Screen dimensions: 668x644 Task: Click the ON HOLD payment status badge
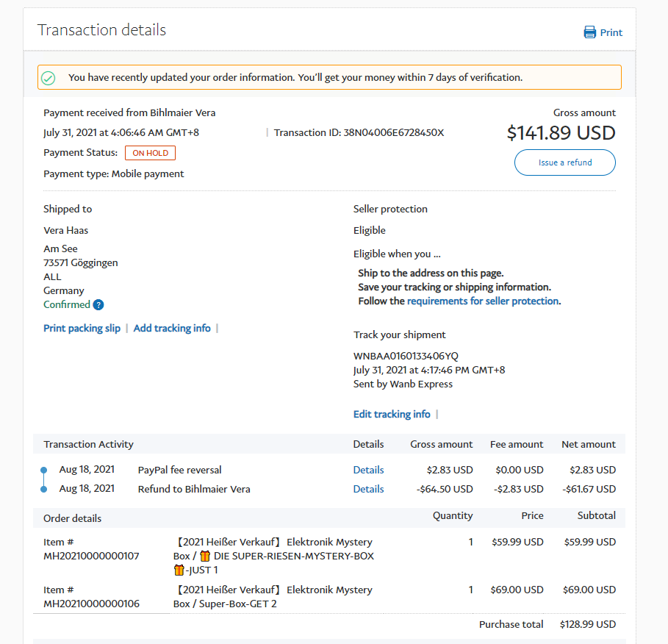(x=150, y=153)
